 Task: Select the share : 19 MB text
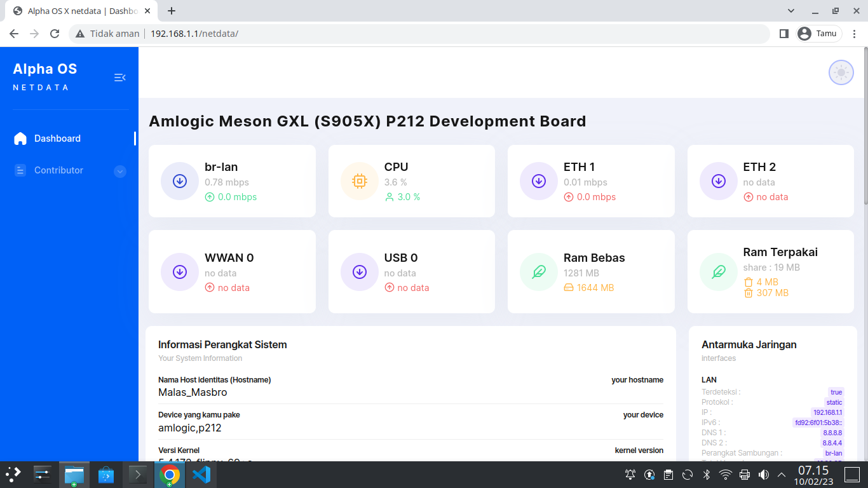(771, 268)
